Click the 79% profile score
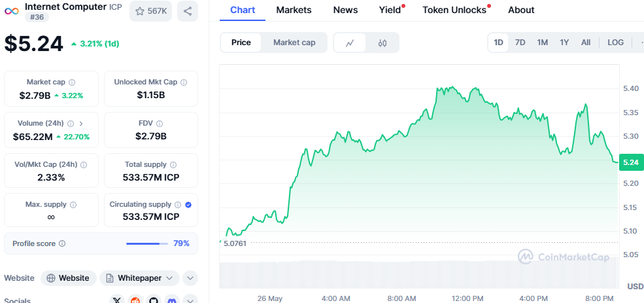 pyautogui.click(x=181, y=243)
